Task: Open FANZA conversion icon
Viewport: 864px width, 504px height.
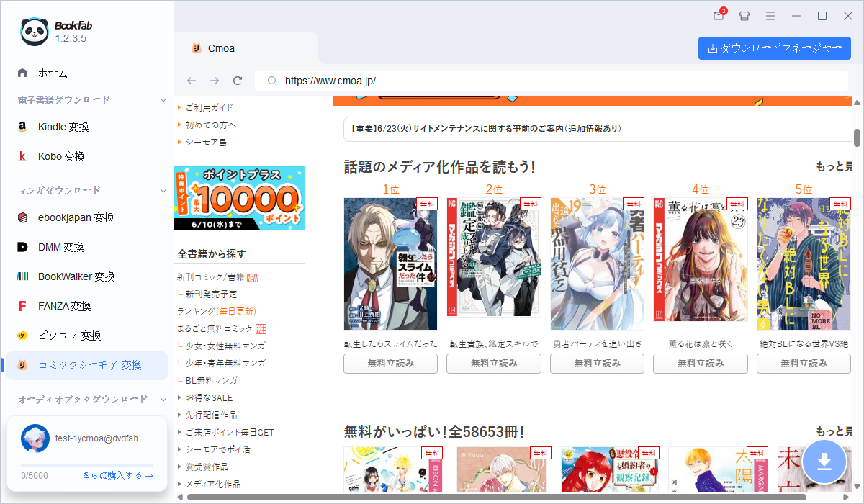Action: (x=22, y=306)
